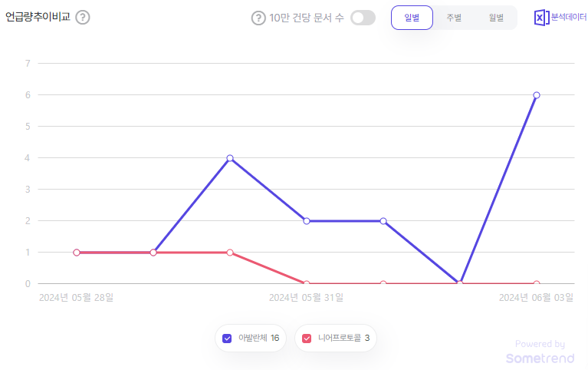Click the help icon before 10만 건당 문서 수

click(x=258, y=18)
